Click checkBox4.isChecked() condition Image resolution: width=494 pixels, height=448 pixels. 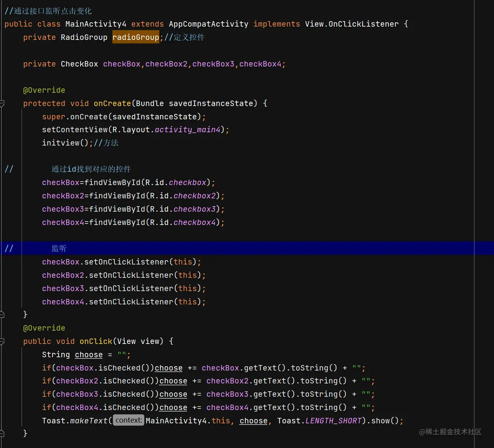point(105,407)
